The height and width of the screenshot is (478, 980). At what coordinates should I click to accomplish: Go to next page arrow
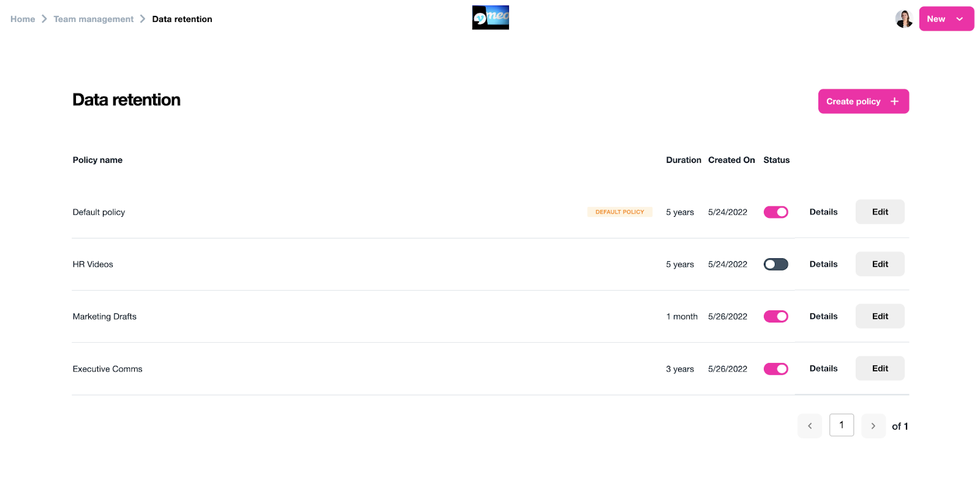click(x=873, y=426)
